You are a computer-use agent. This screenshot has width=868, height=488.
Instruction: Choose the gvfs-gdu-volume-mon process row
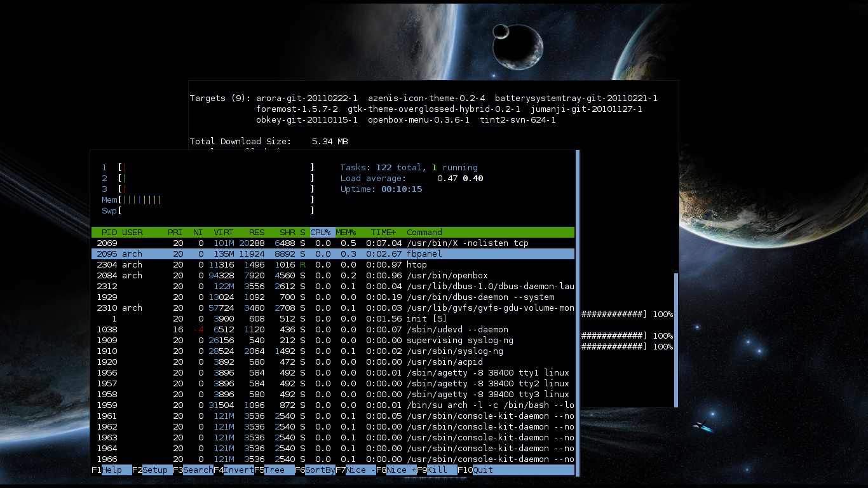333,308
